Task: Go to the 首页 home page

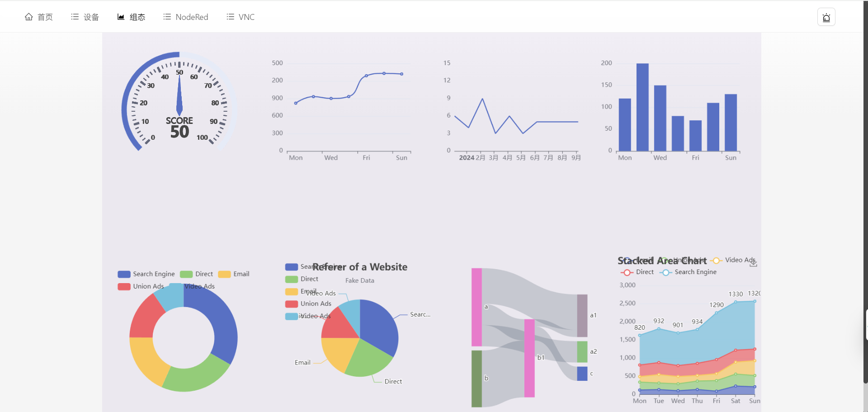Action: pyautogui.click(x=45, y=17)
